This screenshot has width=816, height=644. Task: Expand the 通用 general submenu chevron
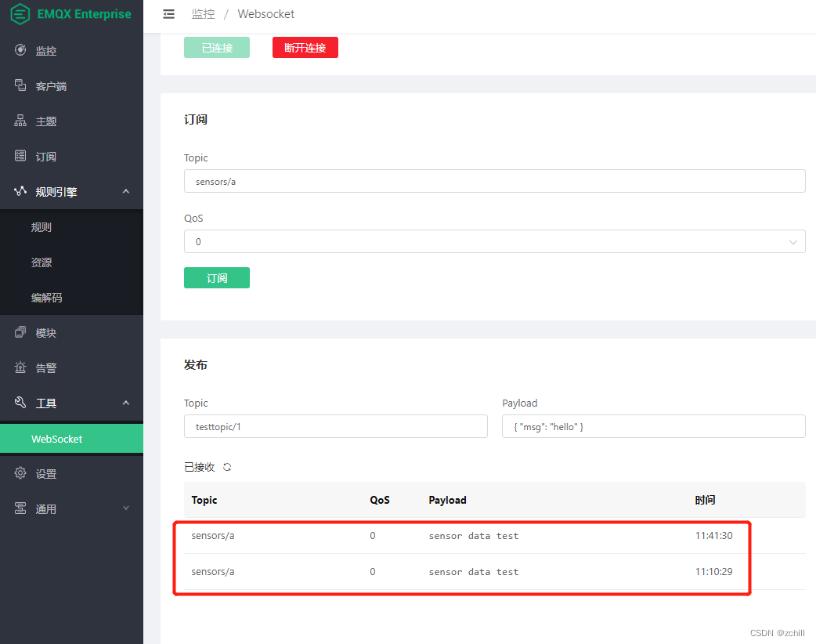(x=126, y=508)
